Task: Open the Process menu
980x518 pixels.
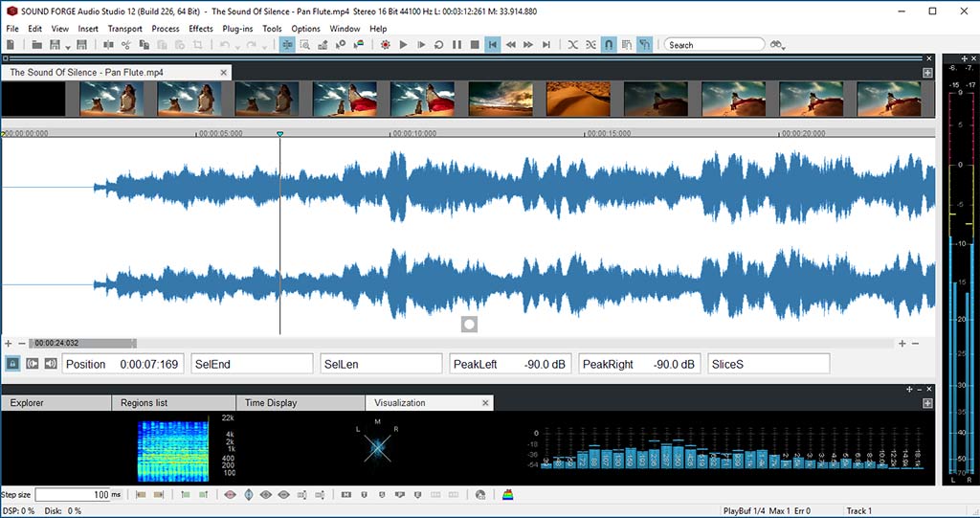Action: [x=165, y=29]
